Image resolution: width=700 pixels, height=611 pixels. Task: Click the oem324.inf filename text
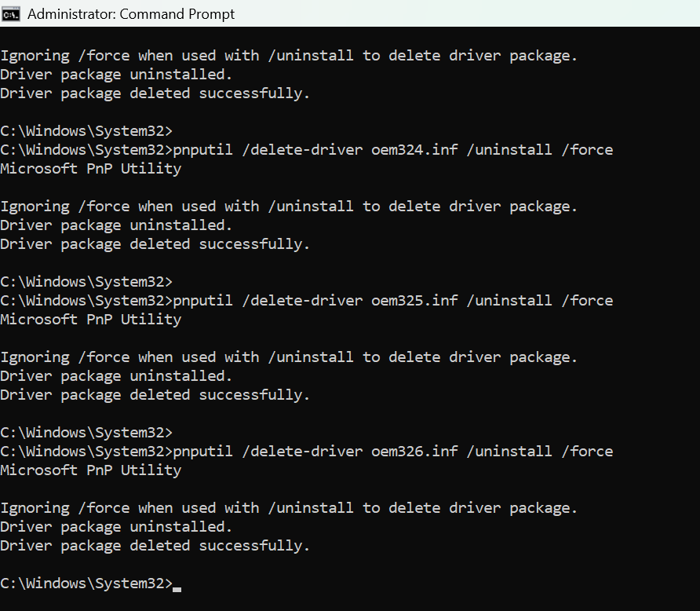(x=414, y=150)
